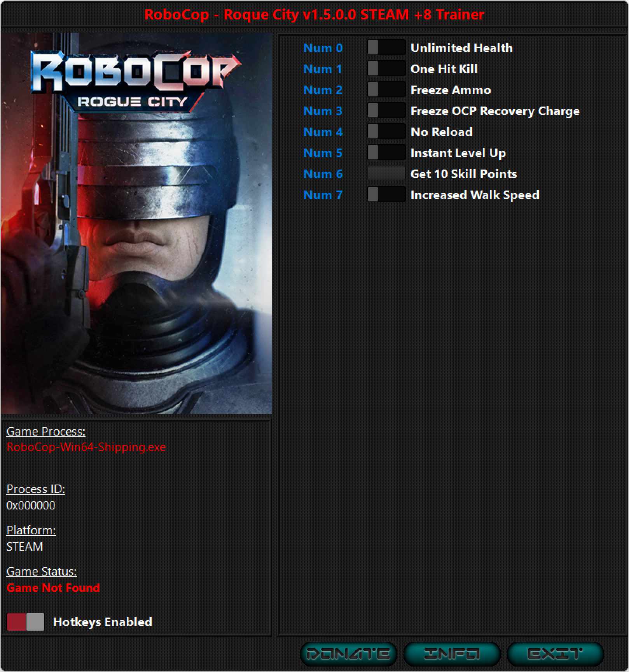
Task: Click the Instant Level Up label text
Action: click(458, 153)
